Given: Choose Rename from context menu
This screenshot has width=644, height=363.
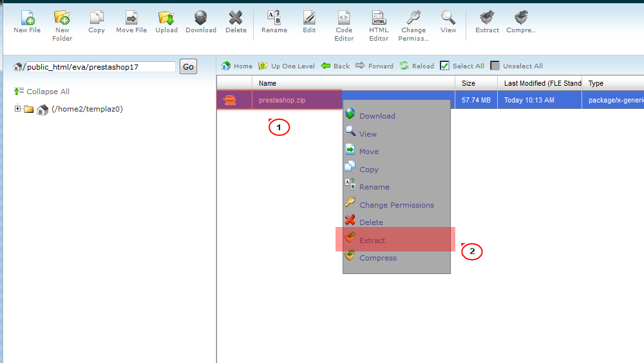Looking at the screenshot, I should (374, 186).
